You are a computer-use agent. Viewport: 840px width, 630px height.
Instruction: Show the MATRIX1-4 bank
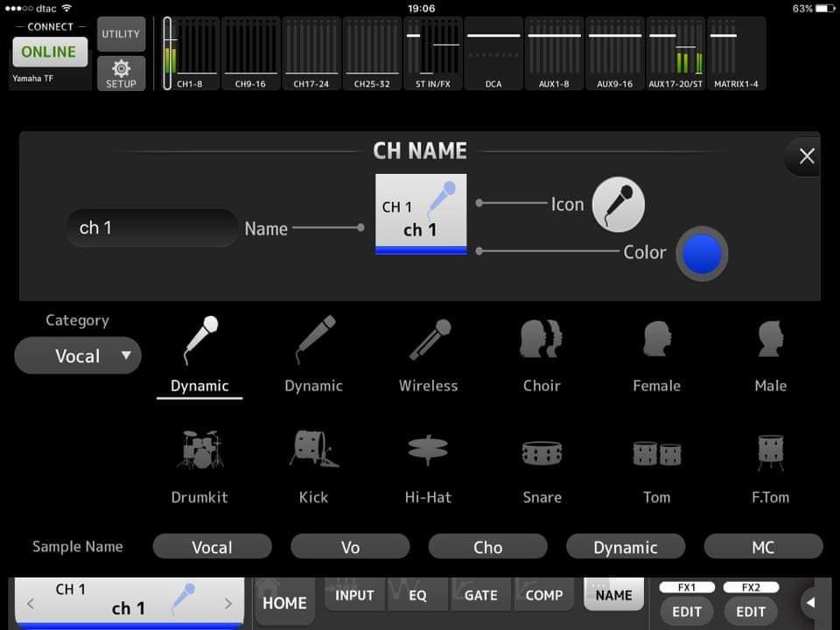736,53
